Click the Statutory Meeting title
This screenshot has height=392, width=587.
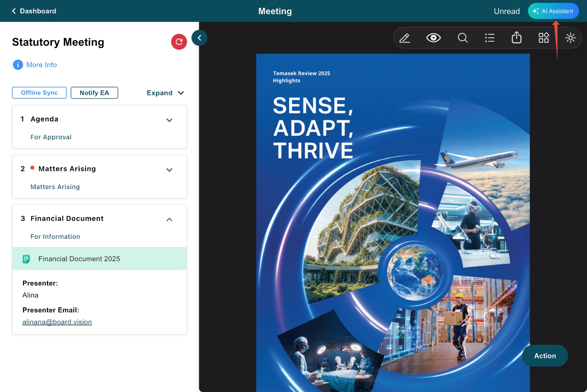(58, 42)
